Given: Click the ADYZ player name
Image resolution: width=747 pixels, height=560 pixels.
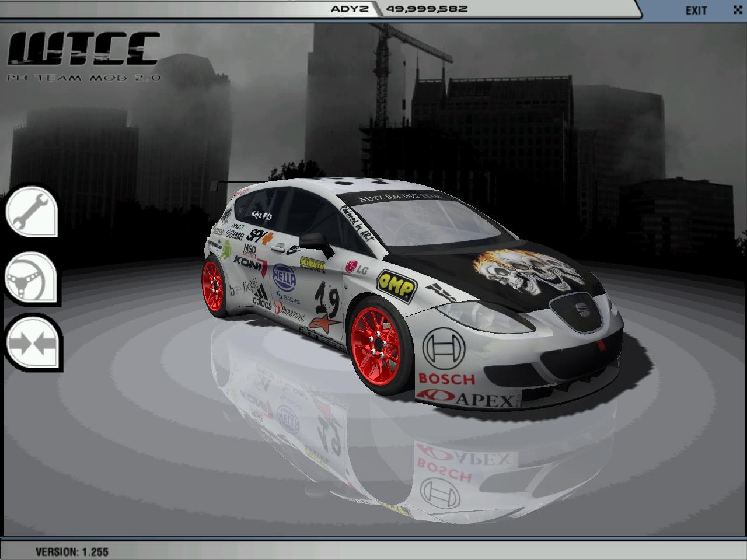Looking at the screenshot, I should coord(349,9).
